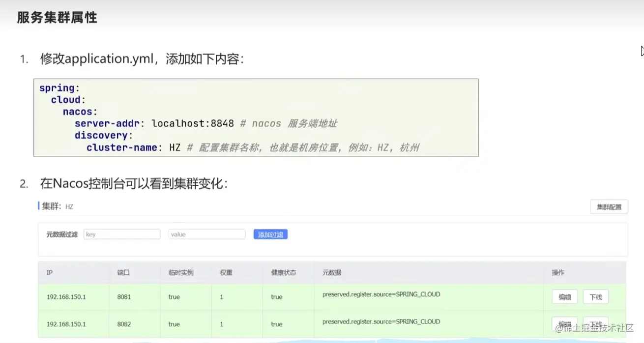The image size is (644, 343).
Task: Click the IP address in the 8081 row
Action: coord(66,297)
